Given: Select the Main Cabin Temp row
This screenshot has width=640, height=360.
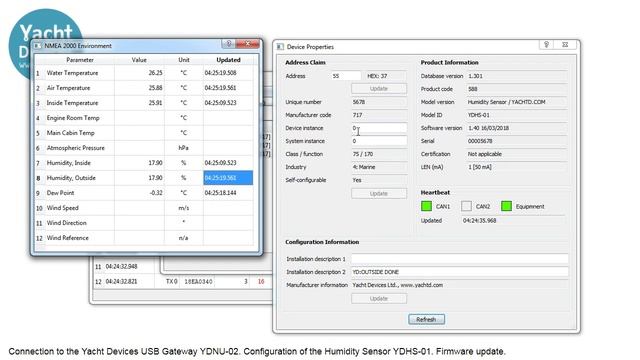Looking at the screenshot, I should [x=144, y=133].
